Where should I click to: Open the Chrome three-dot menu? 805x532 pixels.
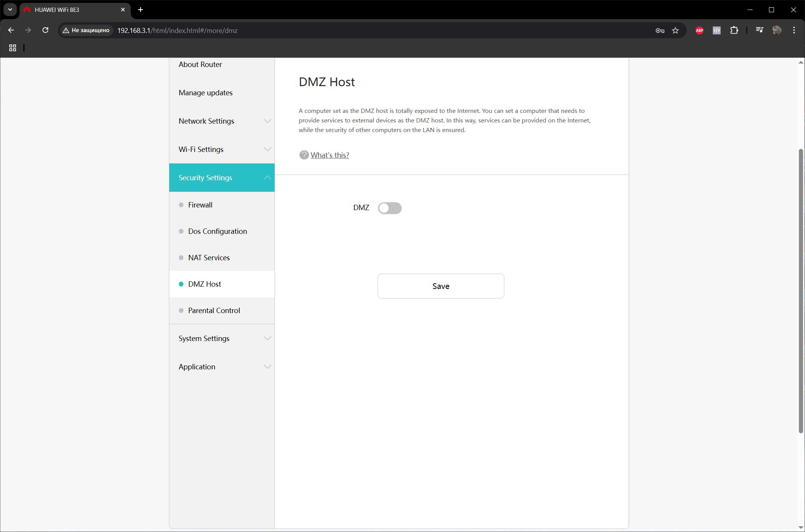(794, 30)
